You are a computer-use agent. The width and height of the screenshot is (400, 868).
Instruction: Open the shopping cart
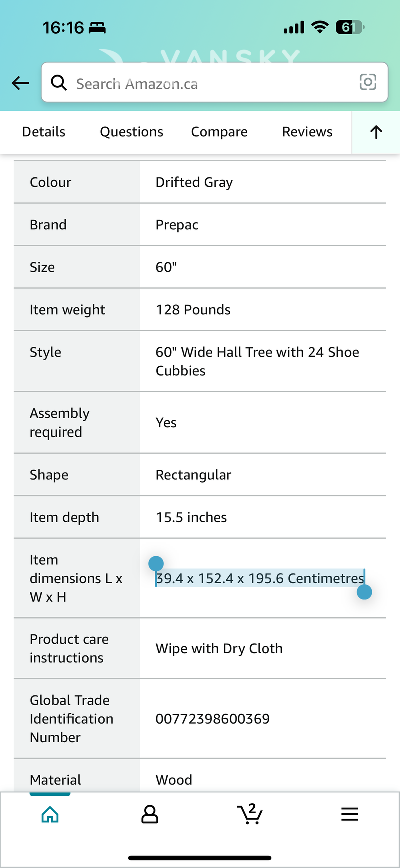[250, 814]
